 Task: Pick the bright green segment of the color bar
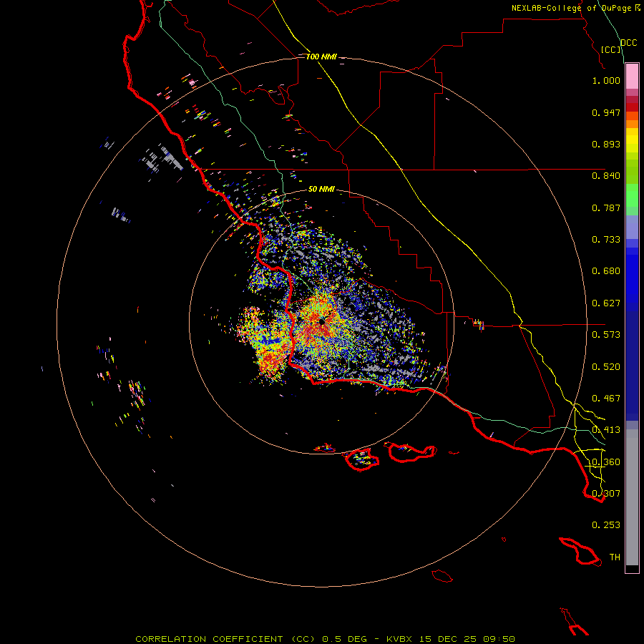(x=632, y=195)
